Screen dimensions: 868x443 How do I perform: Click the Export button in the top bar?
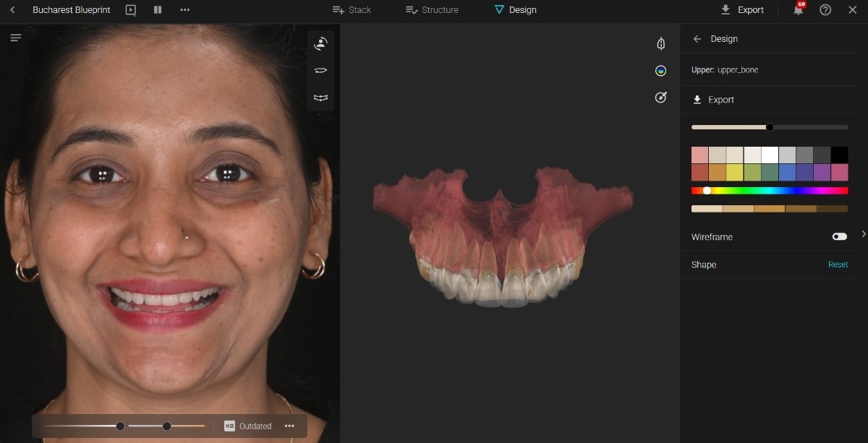coord(743,10)
